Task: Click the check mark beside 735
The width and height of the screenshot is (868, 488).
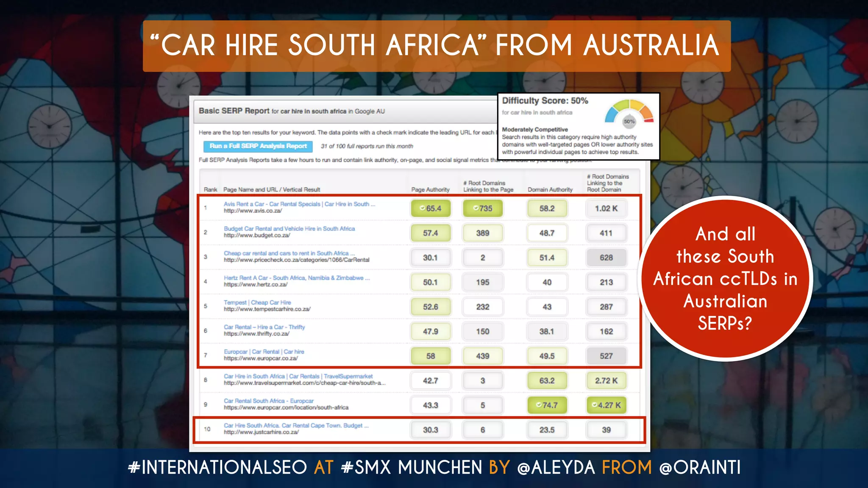Action: 476,208
